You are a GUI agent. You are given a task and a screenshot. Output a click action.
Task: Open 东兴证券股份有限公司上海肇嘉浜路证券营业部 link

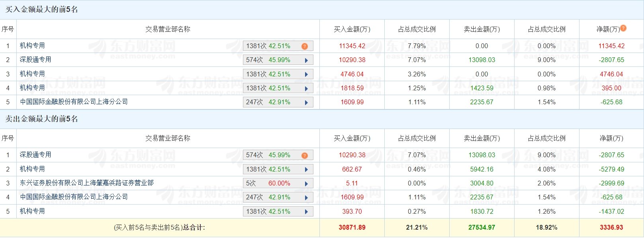click(x=87, y=183)
